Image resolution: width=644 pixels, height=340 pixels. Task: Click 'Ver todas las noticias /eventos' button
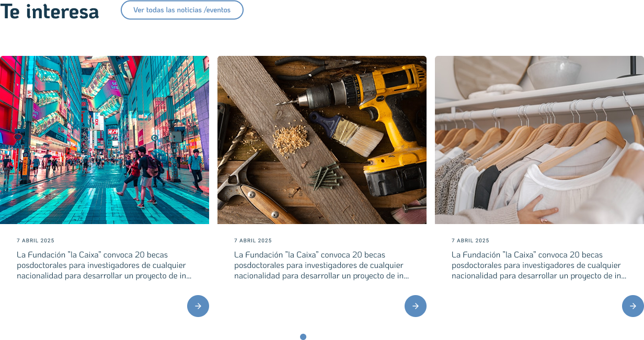click(x=182, y=10)
